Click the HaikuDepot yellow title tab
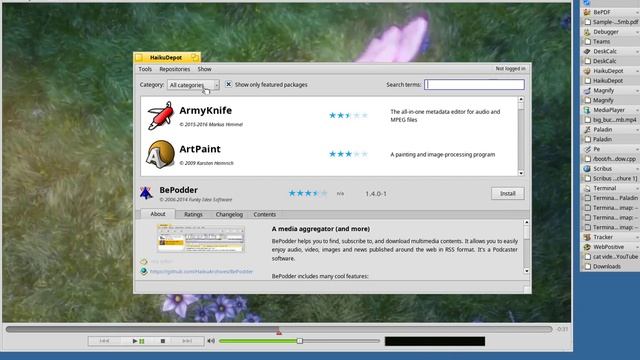 (167, 57)
